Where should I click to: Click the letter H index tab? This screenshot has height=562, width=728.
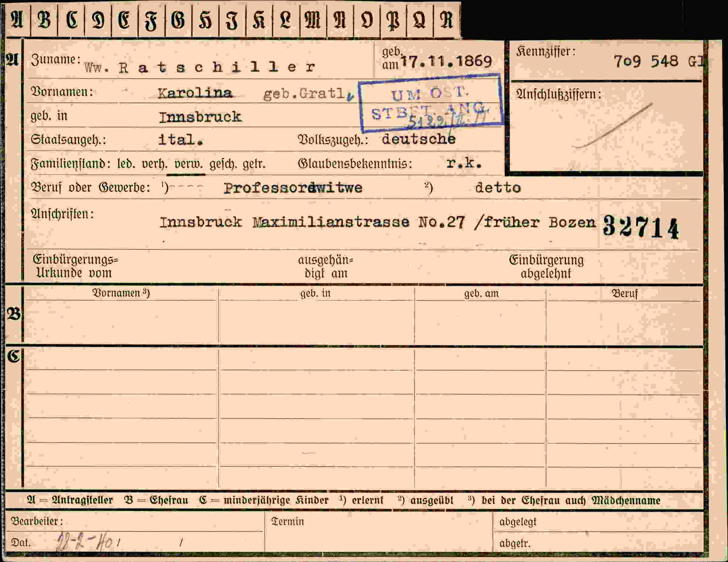tap(205, 20)
